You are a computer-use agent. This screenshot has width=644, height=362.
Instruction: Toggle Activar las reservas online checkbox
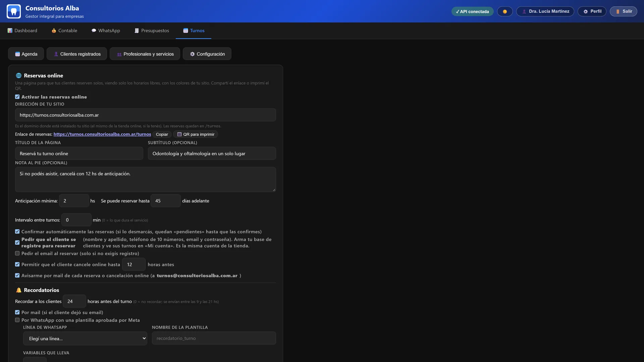coord(17,97)
